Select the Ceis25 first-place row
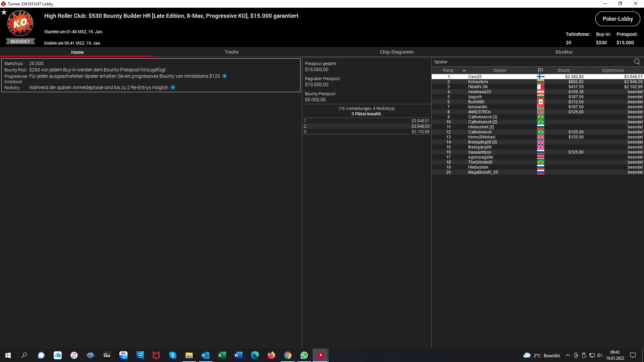The width and height of the screenshot is (644, 362). (475, 77)
